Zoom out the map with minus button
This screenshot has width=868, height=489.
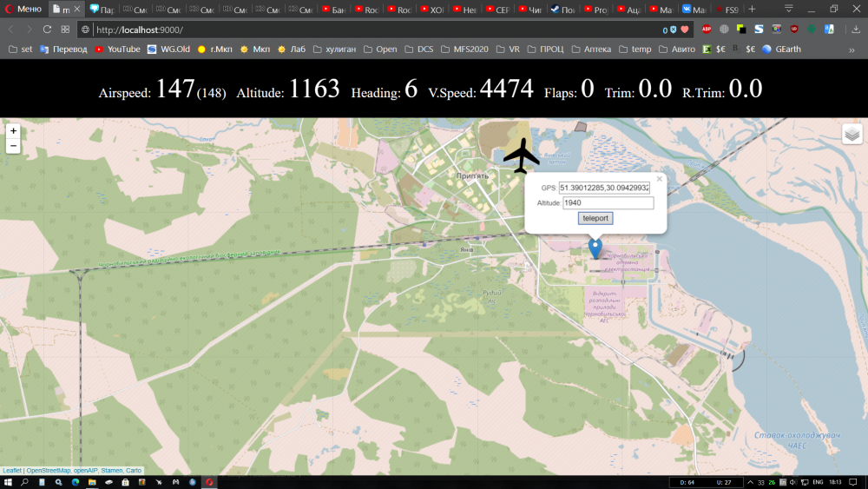click(13, 147)
